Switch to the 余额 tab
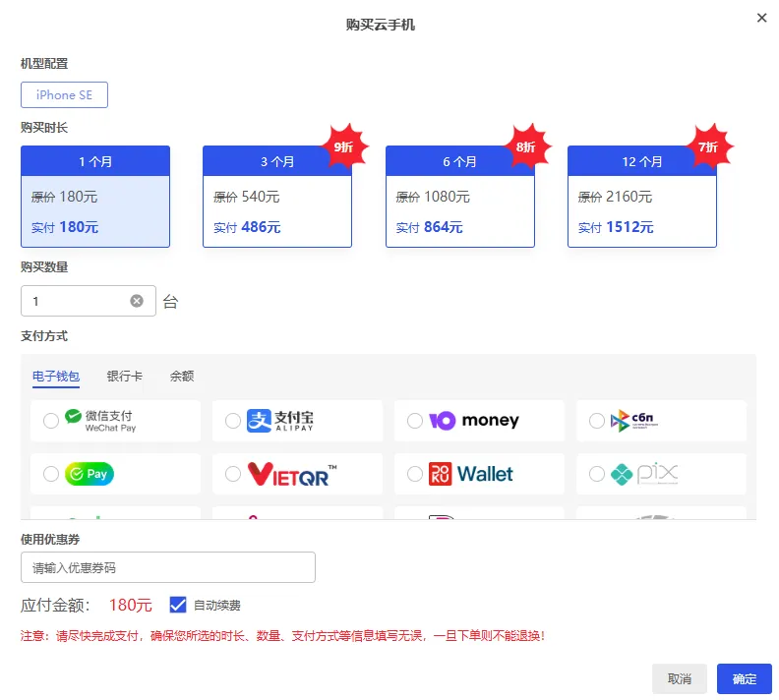This screenshot has width=779, height=700. 182,377
